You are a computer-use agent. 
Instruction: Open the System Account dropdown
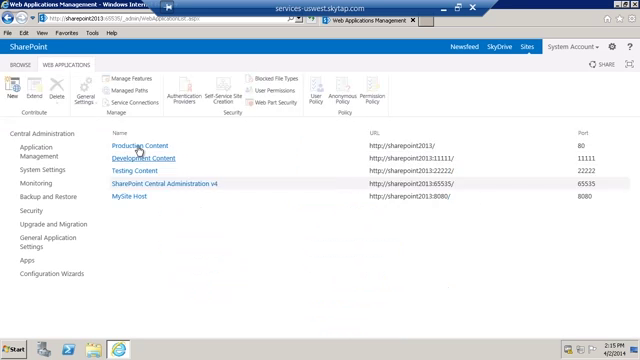coord(573,47)
